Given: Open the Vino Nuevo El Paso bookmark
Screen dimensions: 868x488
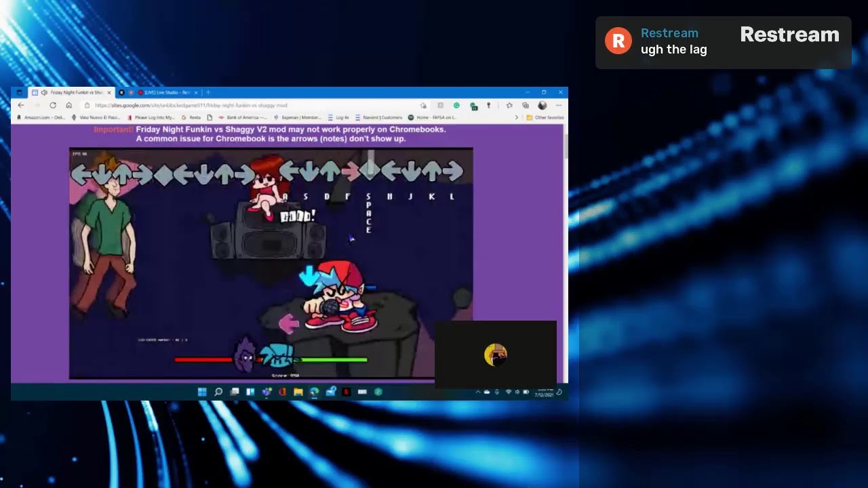Looking at the screenshot, I should [96, 117].
